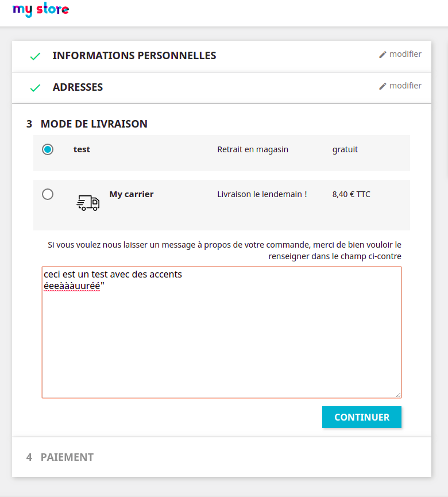Select the My carrier radio button
448x497 pixels.
48,194
